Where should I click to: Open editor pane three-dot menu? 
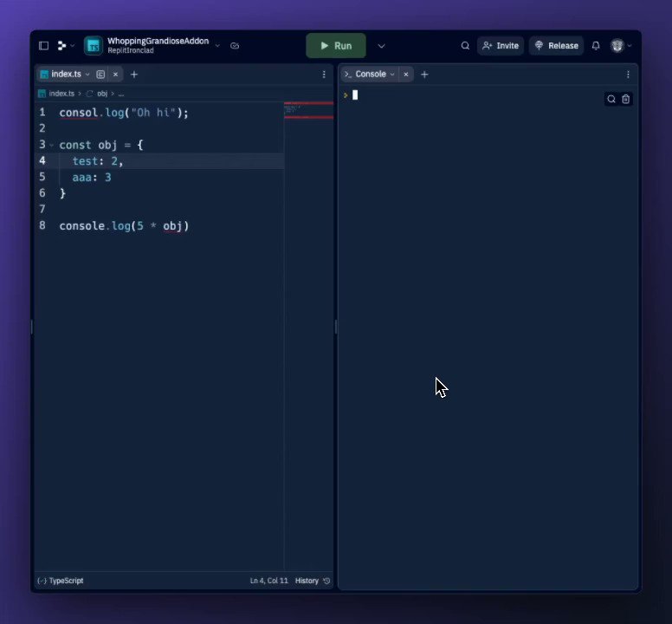pyautogui.click(x=324, y=75)
